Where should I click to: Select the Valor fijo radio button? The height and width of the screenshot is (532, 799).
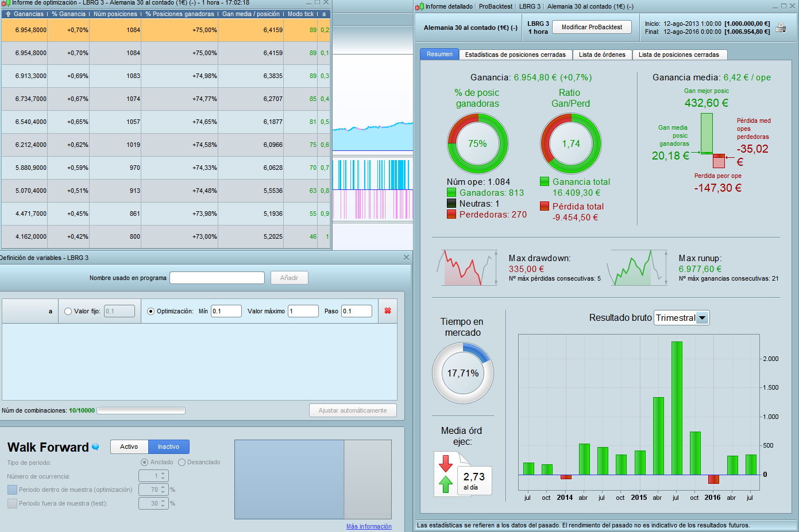click(x=68, y=311)
